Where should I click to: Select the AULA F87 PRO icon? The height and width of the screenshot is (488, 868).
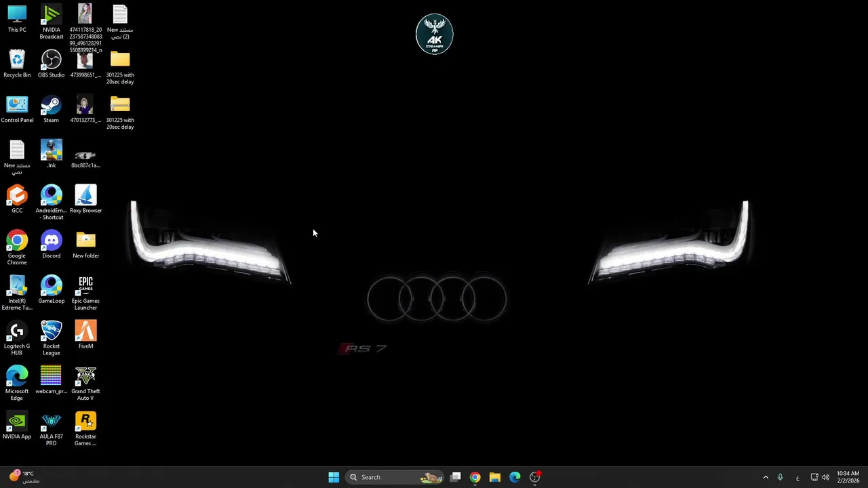51,429
